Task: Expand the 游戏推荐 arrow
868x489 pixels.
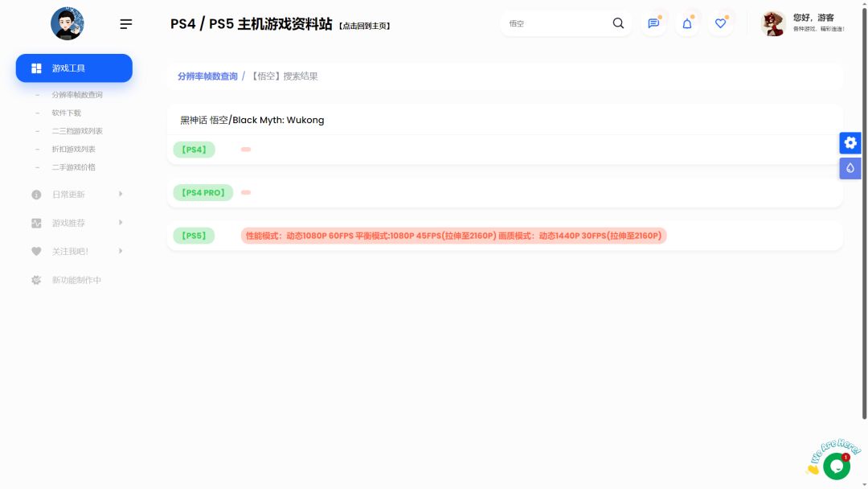Action: [121, 223]
